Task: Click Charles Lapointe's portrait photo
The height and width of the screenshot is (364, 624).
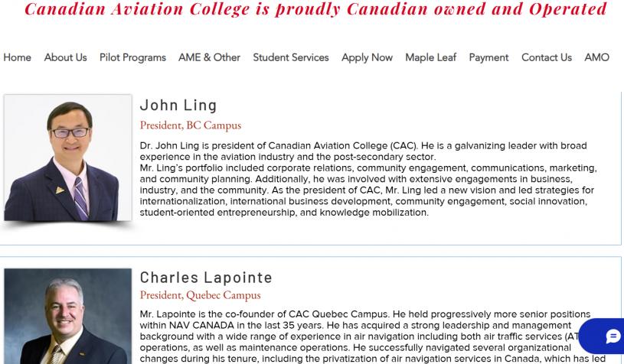Action: 67,317
